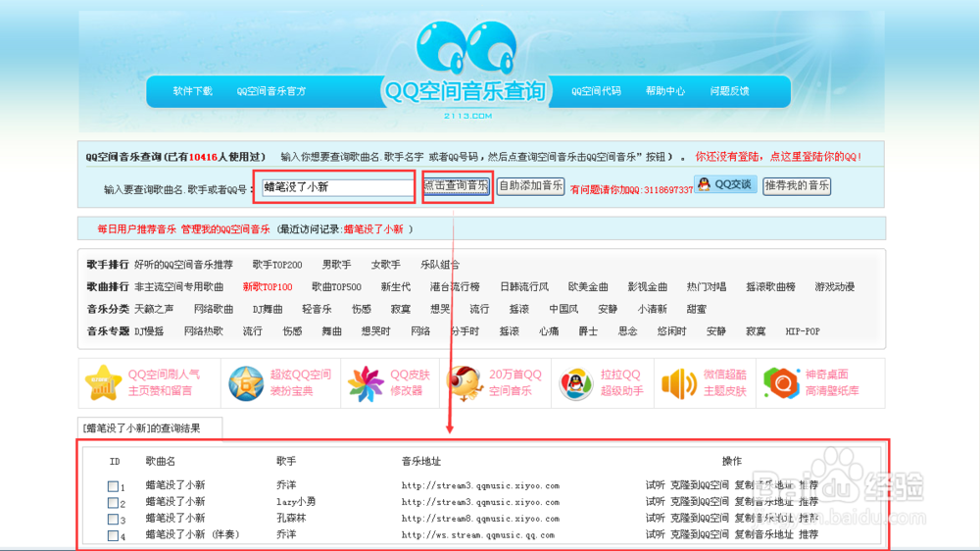980x551 pixels.
Task: Click the 自助添加音乐 button
Action: (x=530, y=185)
